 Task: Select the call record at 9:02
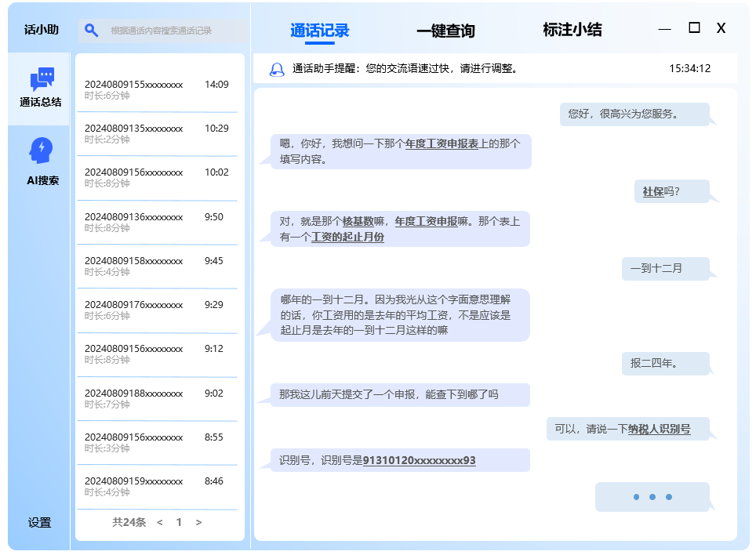pos(157,399)
